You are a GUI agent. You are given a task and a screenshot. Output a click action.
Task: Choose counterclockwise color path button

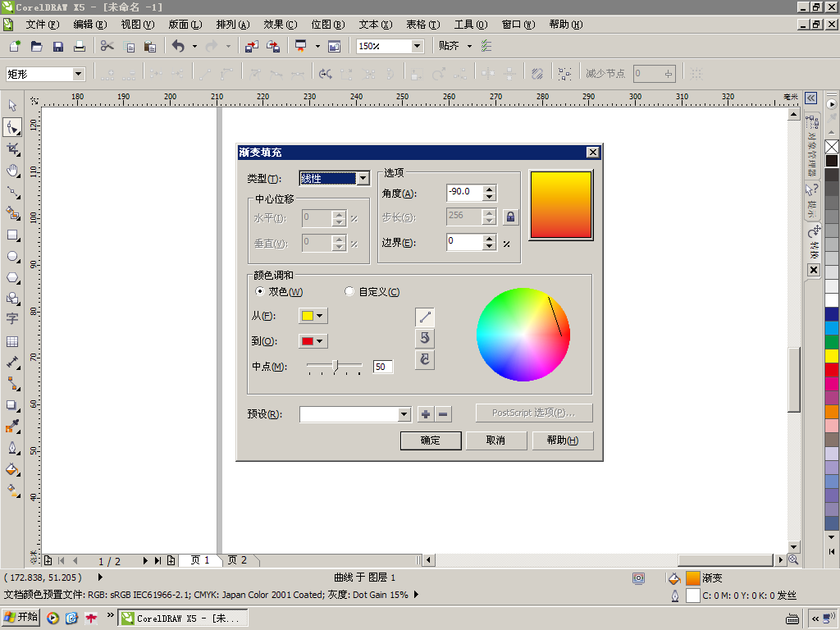425,338
